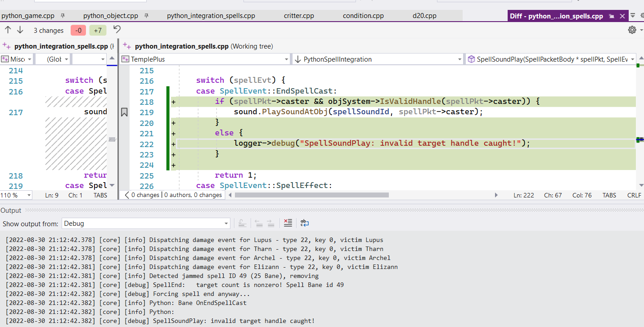Click Col: 76 status entry
This screenshot has width=644, height=327.
(x=582, y=195)
